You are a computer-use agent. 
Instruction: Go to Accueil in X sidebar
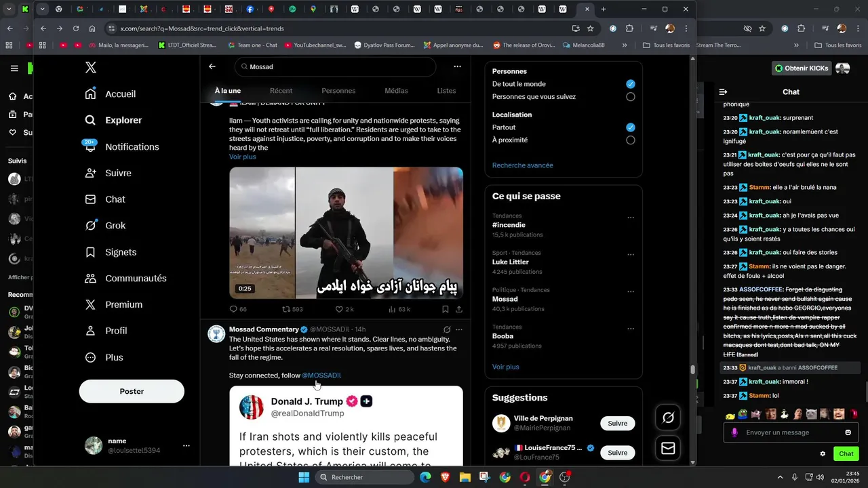[110, 94]
